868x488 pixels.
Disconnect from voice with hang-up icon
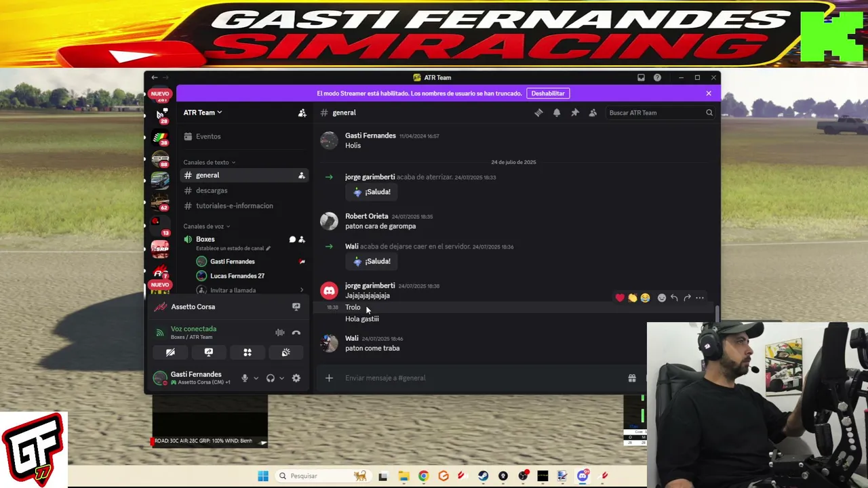(296, 333)
